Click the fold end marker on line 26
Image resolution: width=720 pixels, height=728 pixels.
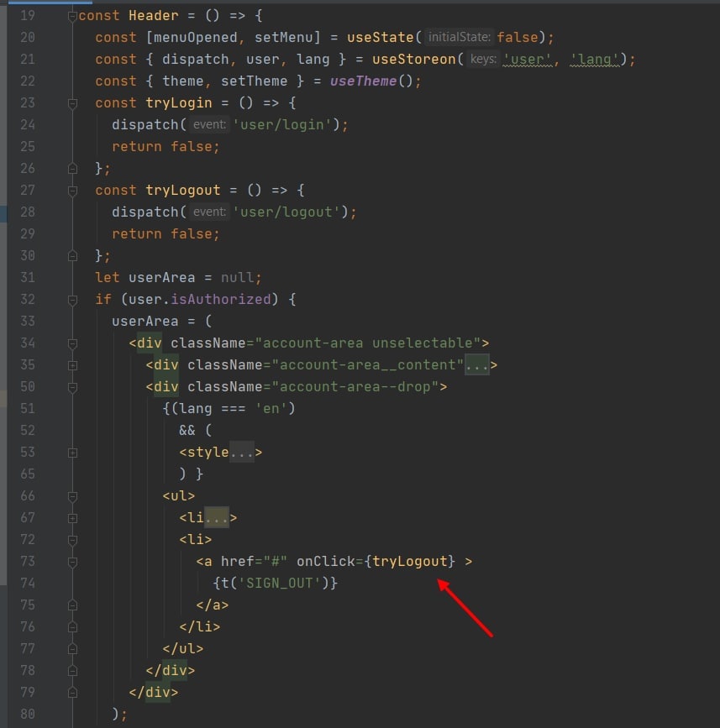pos(72,168)
